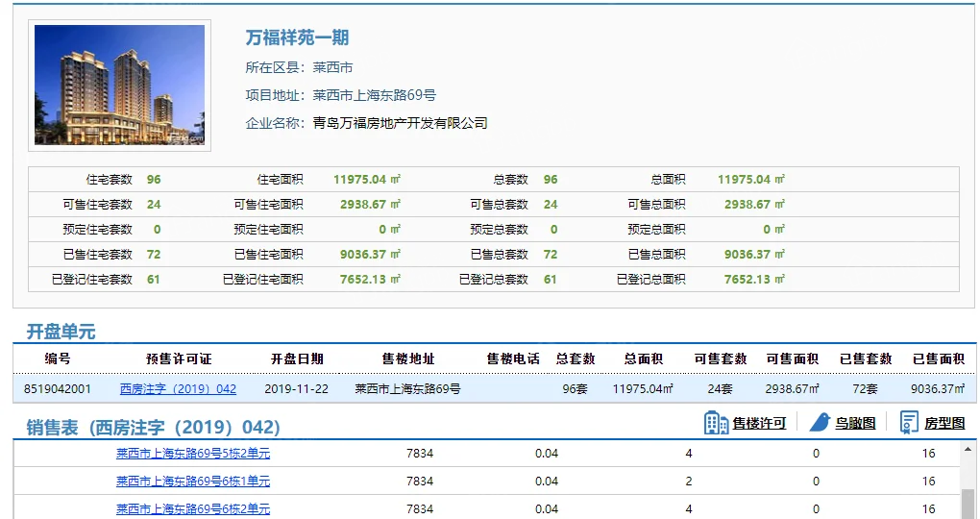The image size is (980, 519).
Task: Select unit number 8519042001
Action: [58, 389]
